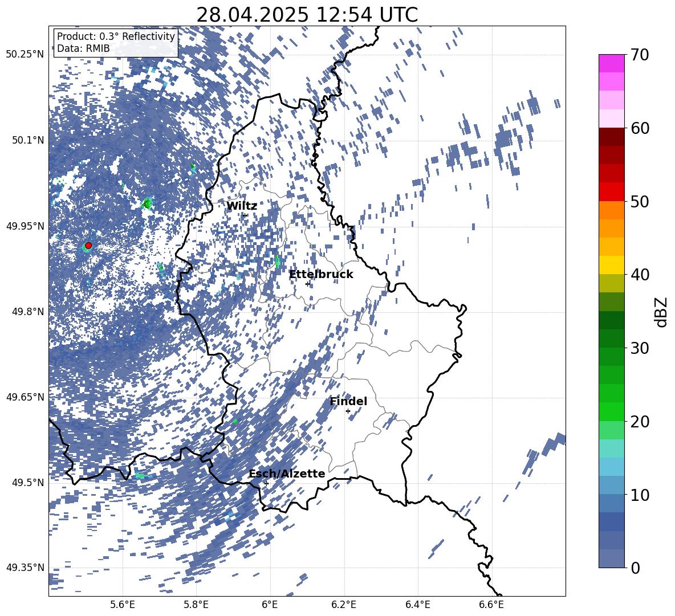Click the dBZ colorbar axis label
This screenshot has height=616, width=675.
coord(662,312)
